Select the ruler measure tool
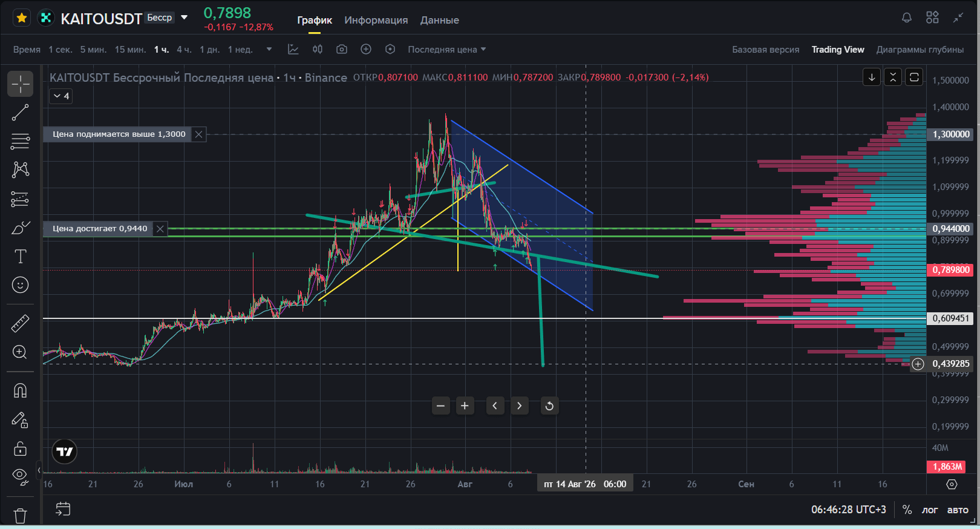980x529 pixels. (x=20, y=323)
